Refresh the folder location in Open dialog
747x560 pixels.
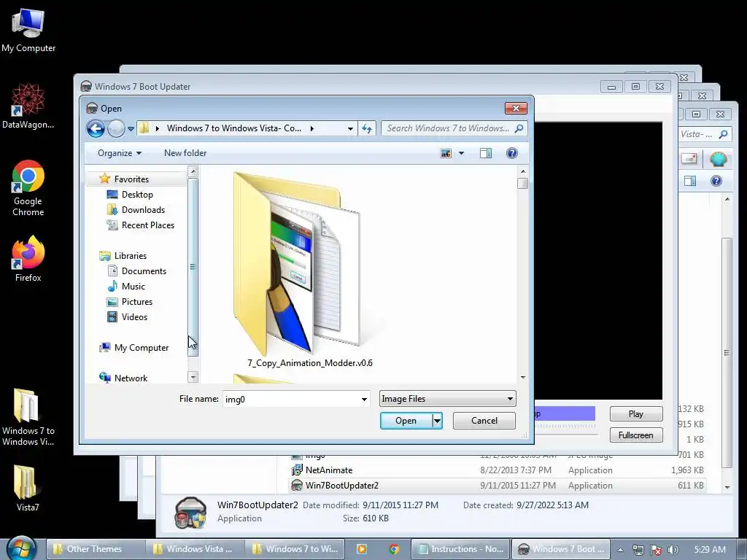[x=367, y=128]
